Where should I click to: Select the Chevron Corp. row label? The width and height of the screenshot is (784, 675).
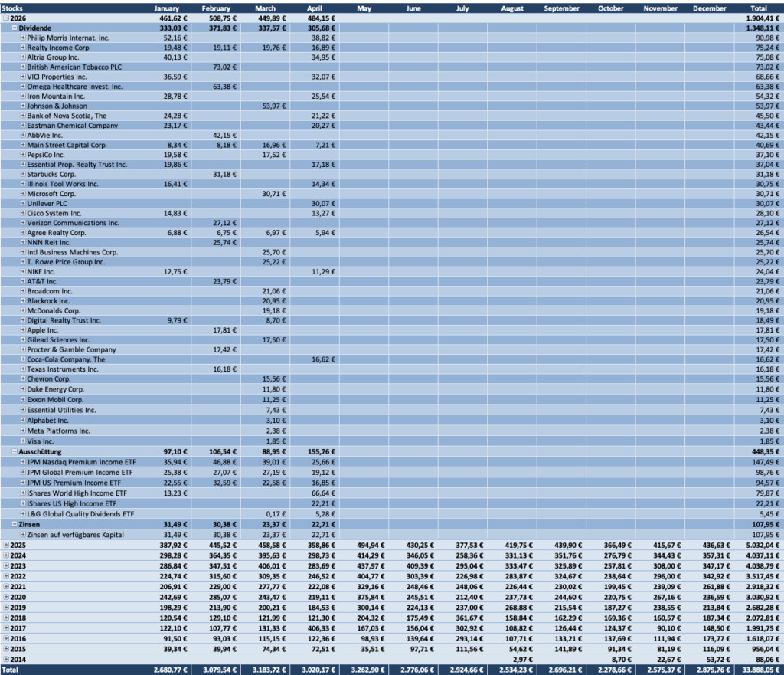pyautogui.click(x=48, y=378)
